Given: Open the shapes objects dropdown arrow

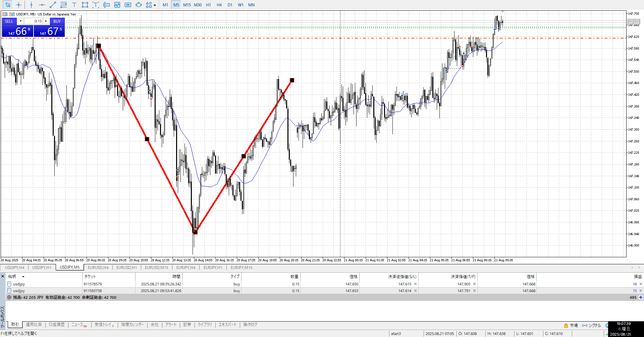Looking at the screenshot, I should click(x=155, y=5).
